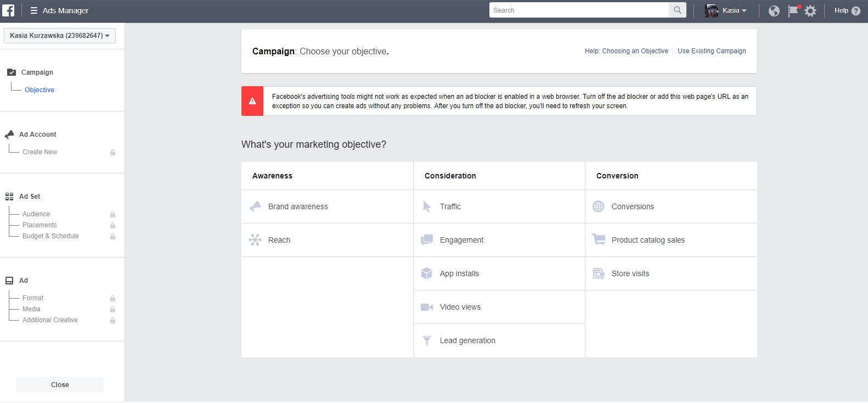
Task: Open the globe notifications icon
Action: 774,10
